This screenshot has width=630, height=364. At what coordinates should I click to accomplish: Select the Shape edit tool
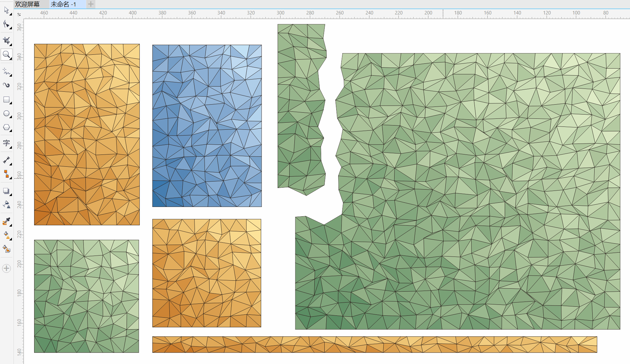[6, 24]
